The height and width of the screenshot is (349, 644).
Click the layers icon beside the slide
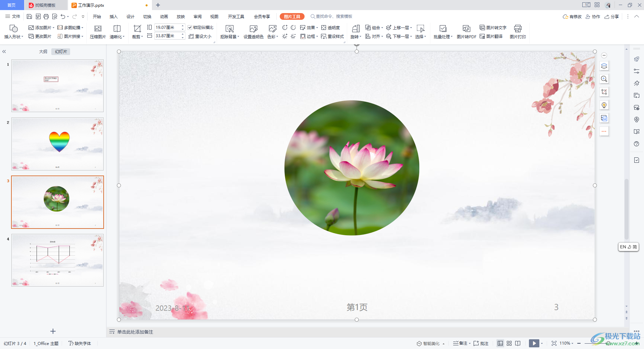click(x=604, y=66)
